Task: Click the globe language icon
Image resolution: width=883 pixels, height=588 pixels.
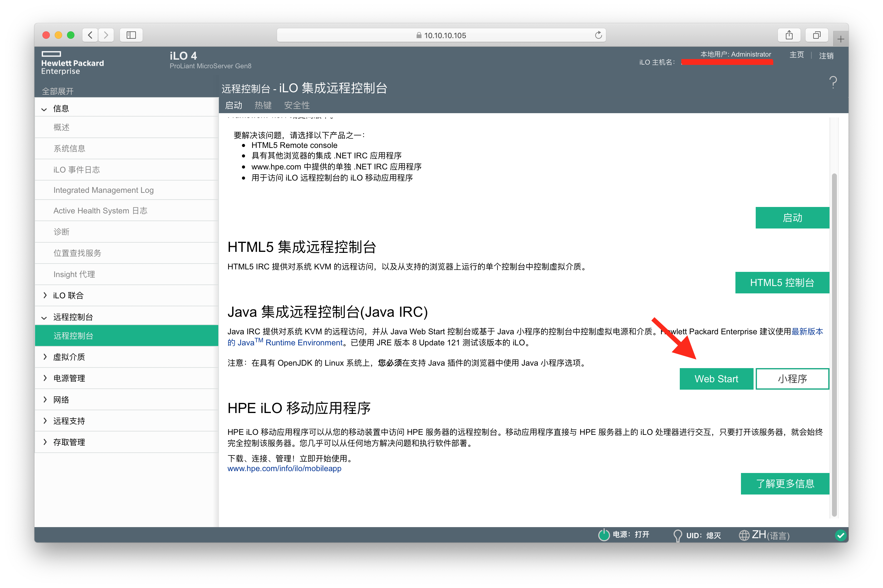Action: click(x=744, y=535)
